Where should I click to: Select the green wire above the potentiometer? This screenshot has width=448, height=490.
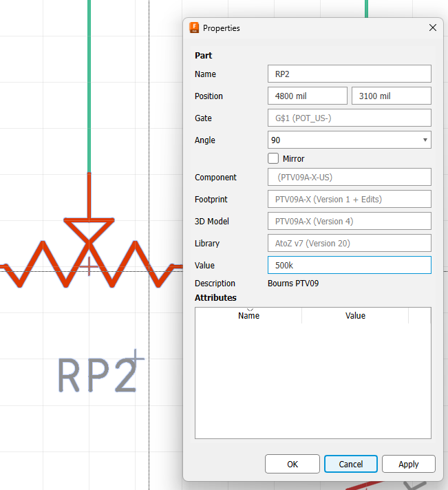pos(89,86)
